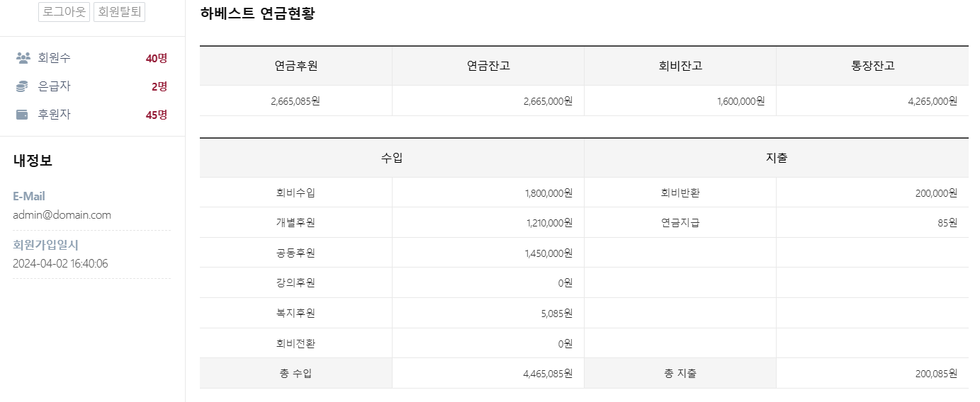Select the 수입 section header
This screenshot has height=402, width=980.
[392, 158]
